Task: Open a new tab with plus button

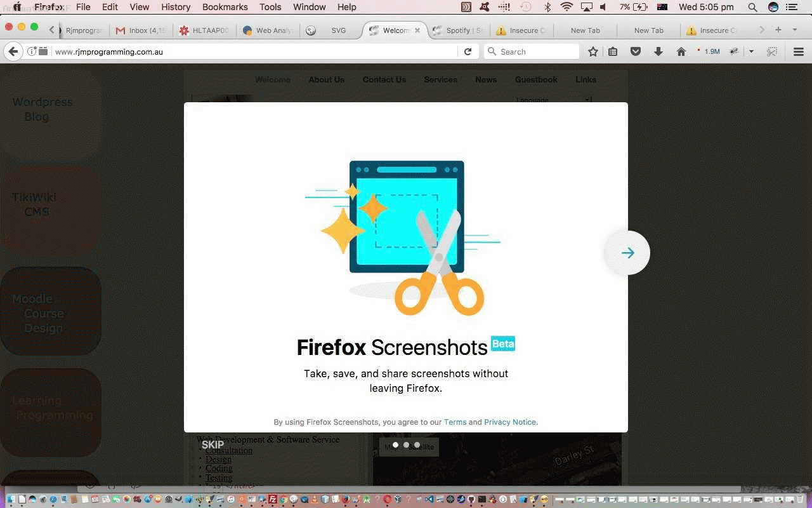Action: point(778,30)
